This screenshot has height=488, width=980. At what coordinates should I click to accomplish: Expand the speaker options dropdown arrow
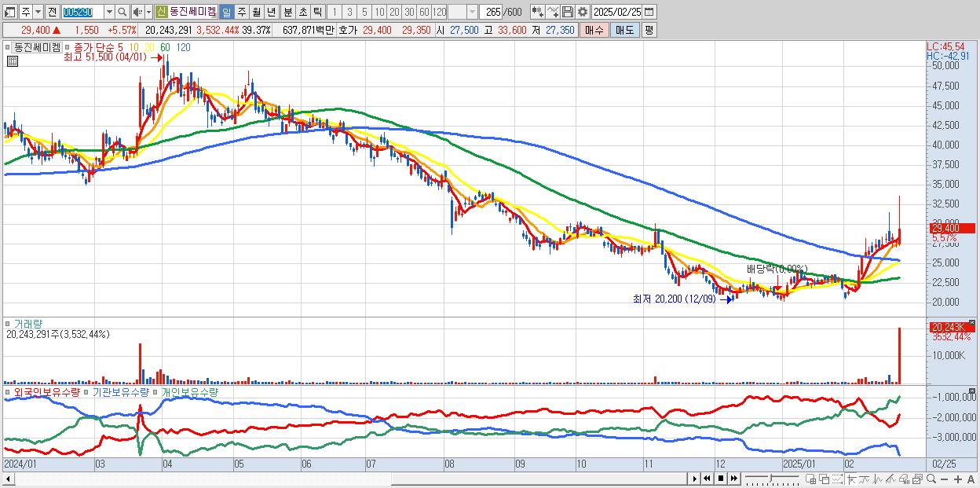[148, 12]
